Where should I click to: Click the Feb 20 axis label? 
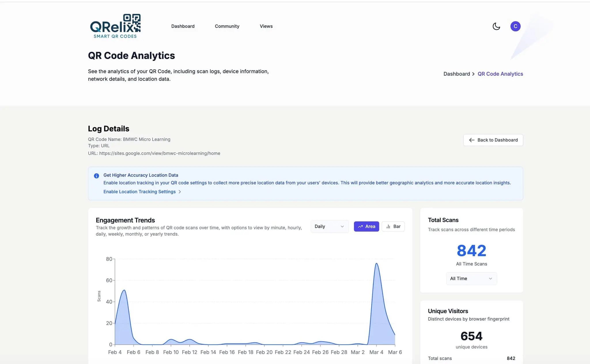(x=264, y=352)
